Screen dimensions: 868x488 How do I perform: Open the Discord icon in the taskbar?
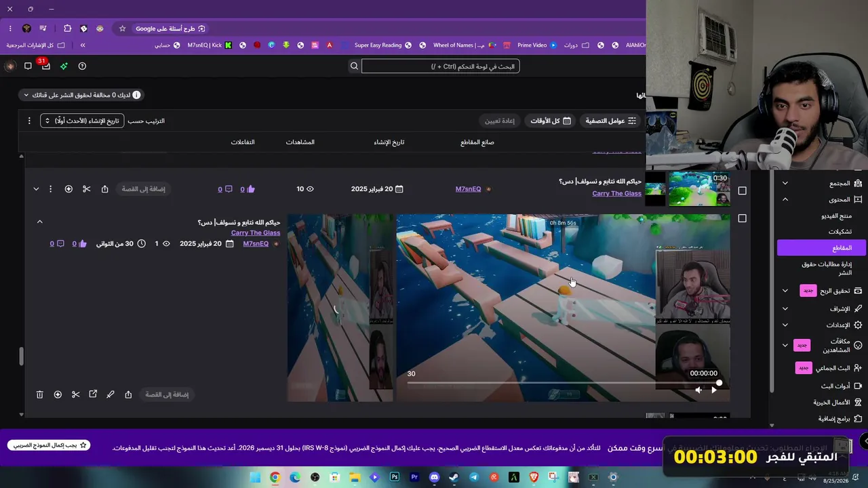click(x=435, y=477)
